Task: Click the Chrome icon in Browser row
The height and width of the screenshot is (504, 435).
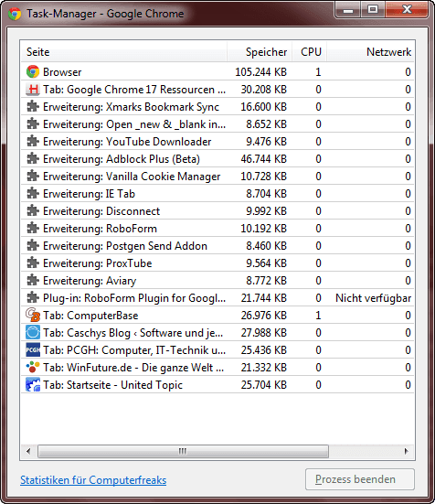Action: 33,71
